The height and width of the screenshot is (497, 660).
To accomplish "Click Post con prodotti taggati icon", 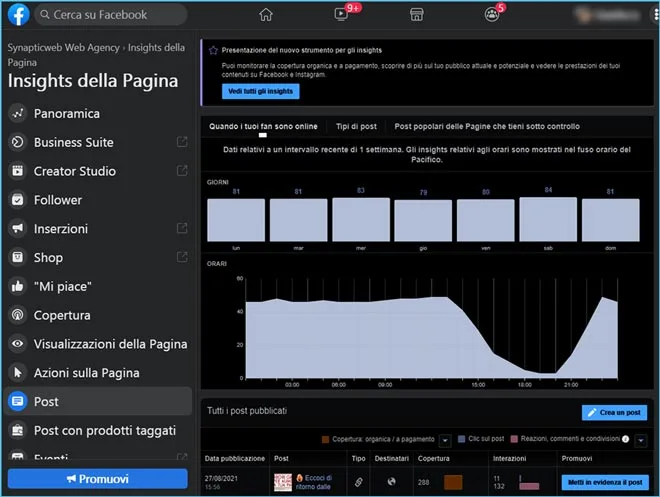I will (18, 430).
